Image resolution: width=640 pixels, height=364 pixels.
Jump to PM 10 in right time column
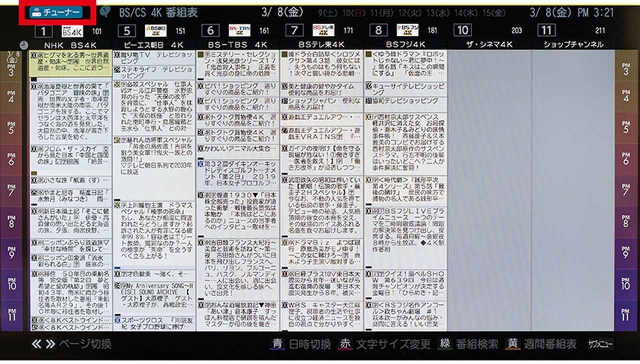(x=625, y=283)
